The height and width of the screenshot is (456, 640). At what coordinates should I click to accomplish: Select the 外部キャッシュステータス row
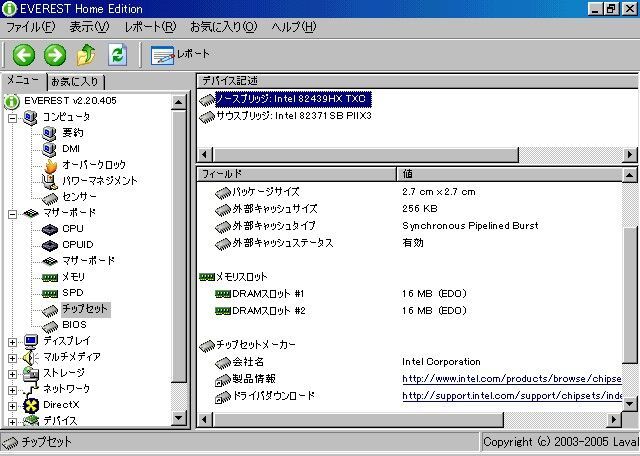point(410,243)
